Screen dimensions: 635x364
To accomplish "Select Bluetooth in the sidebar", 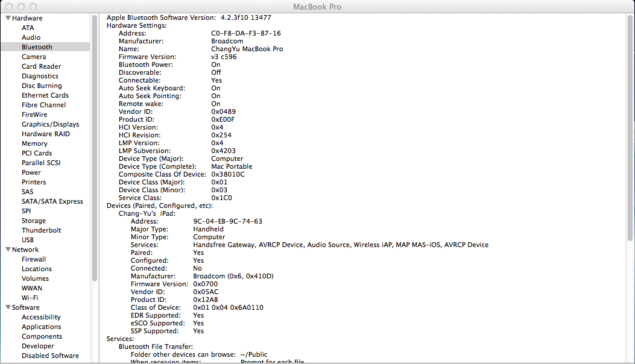I will tap(37, 47).
